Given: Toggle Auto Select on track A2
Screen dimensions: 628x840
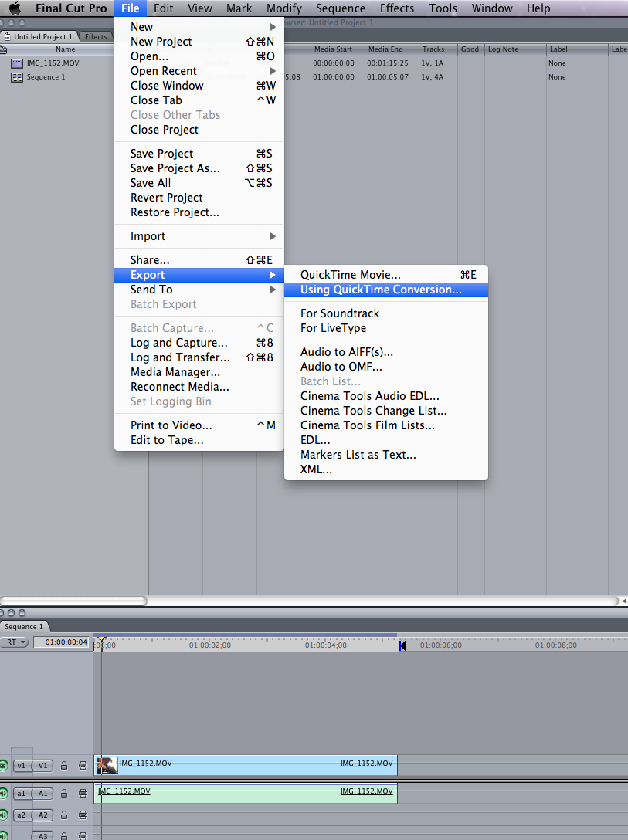Looking at the screenshot, I should 83,815.
